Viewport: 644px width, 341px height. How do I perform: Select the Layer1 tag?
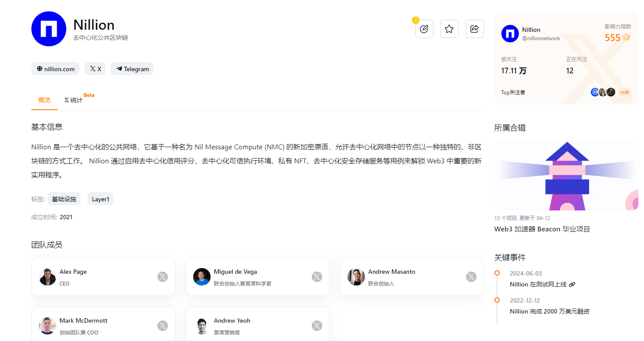(x=100, y=199)
